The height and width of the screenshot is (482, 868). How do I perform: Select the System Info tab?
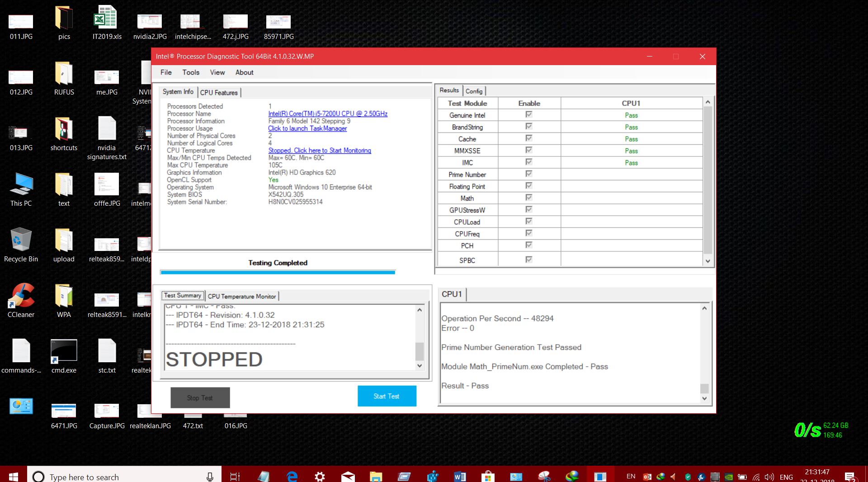coord(178,92)
